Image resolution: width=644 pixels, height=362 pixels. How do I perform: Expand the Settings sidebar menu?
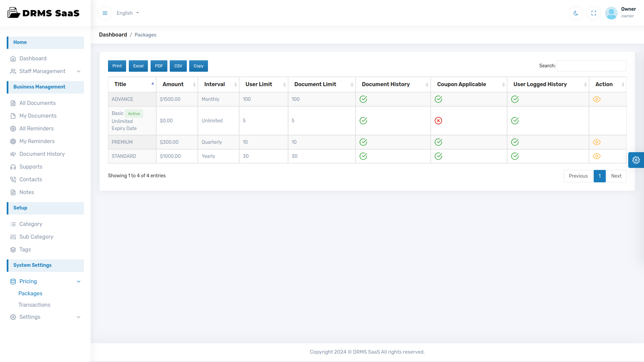[30, 317]
